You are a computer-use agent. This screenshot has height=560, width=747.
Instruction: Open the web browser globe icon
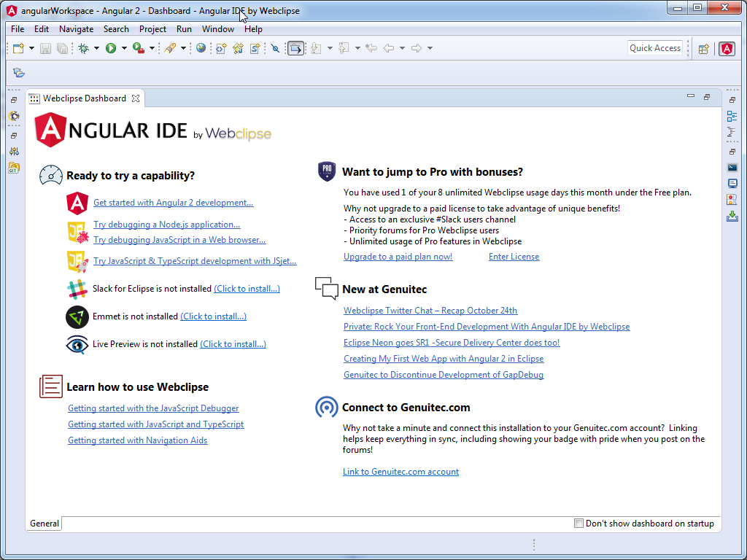[x=201, y=48]
